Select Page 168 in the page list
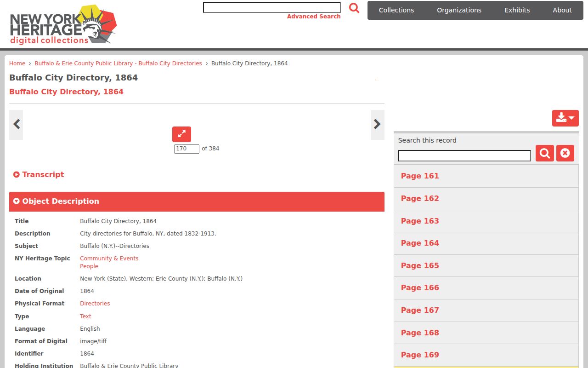This screenshot has height=368, width=588. (x=486, y=333)
